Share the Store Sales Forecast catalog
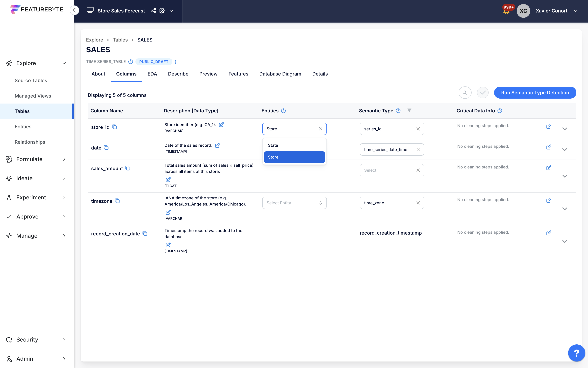The width and height of the screenshot is (588, 368). pyautogui.click(x=153, y=10)
